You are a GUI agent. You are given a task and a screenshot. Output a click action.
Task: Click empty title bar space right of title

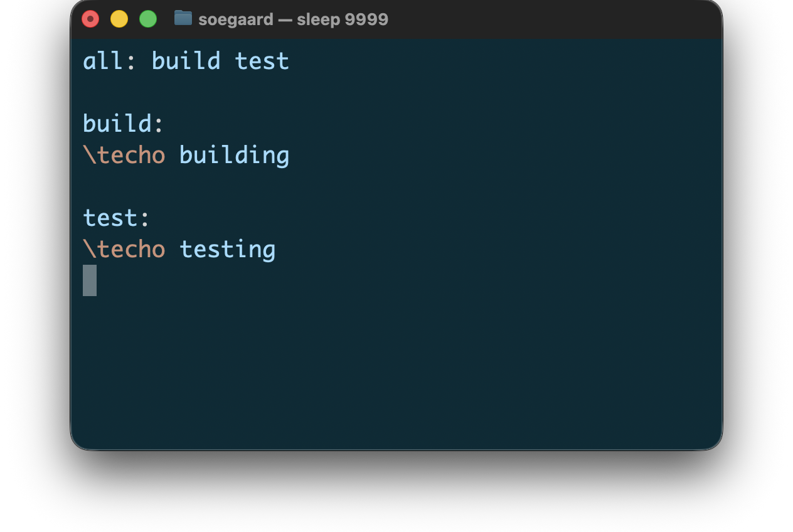pos(552,19)
